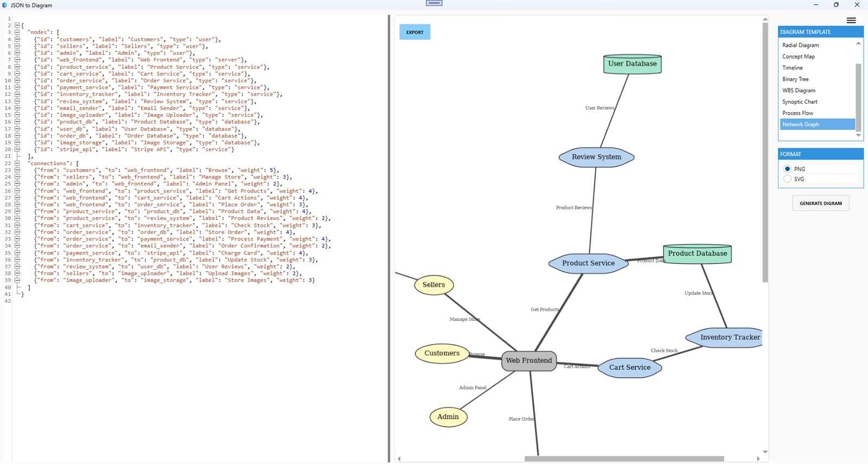Click the User Database node
This screenshot has width=868, height=464.
[632, 63]
